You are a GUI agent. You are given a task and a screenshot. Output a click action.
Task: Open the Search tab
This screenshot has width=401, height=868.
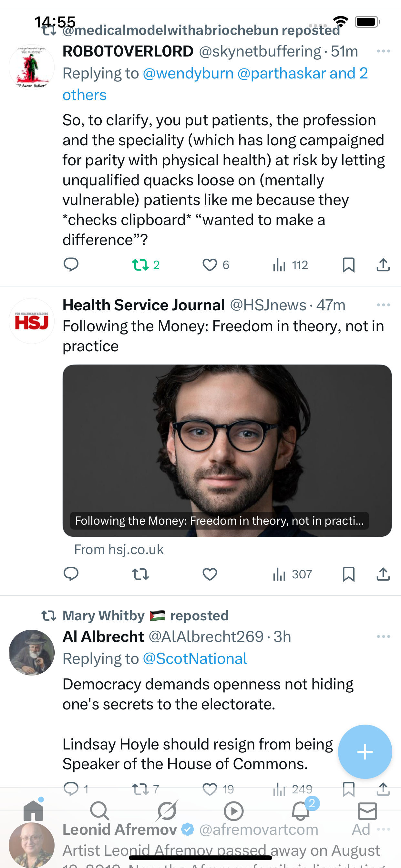[x=100, y=811]
